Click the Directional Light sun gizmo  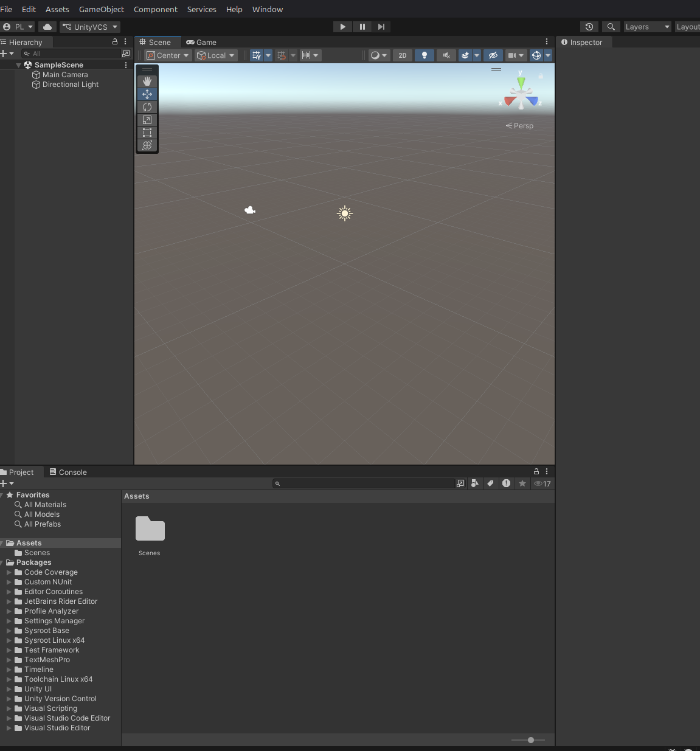(x=345, y=213)
